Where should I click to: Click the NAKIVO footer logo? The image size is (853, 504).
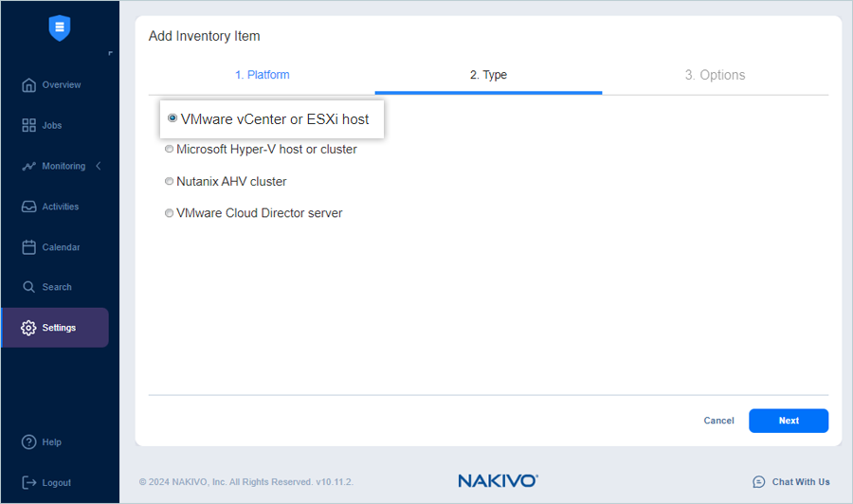point(498,480)
